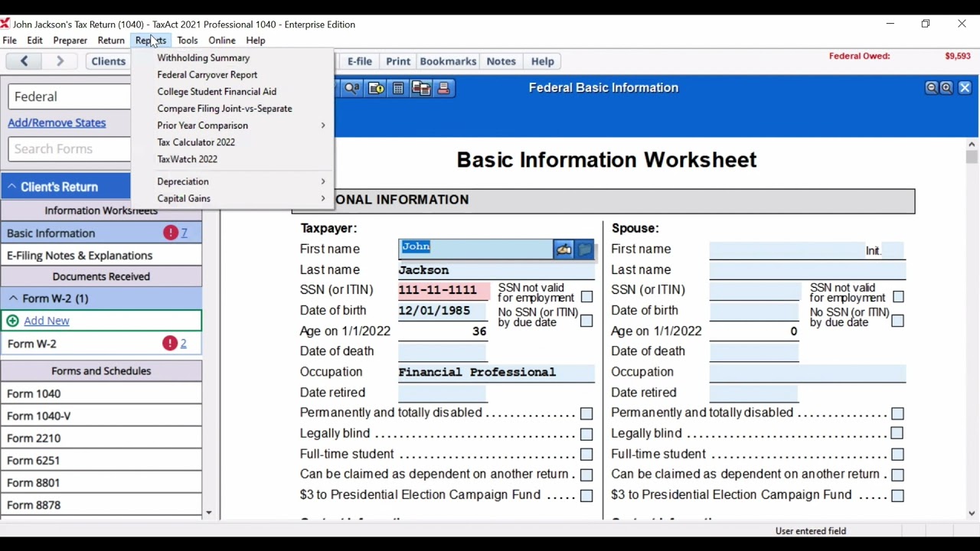Click the Add/Remove States link
The height and width of the screenshot is (551, 980).
(57, 123)
